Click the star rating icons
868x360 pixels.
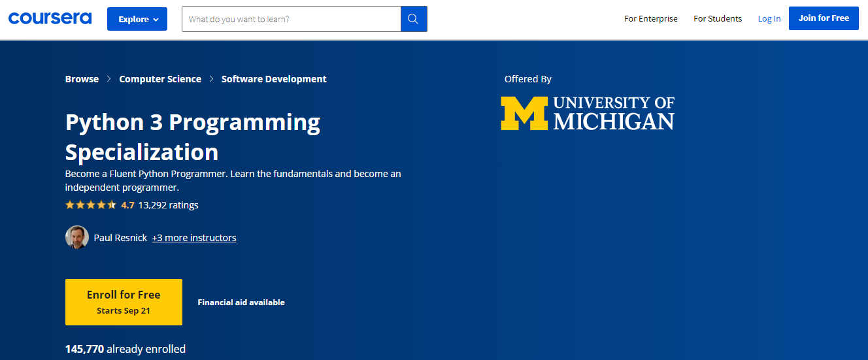[x=91, y=205]
